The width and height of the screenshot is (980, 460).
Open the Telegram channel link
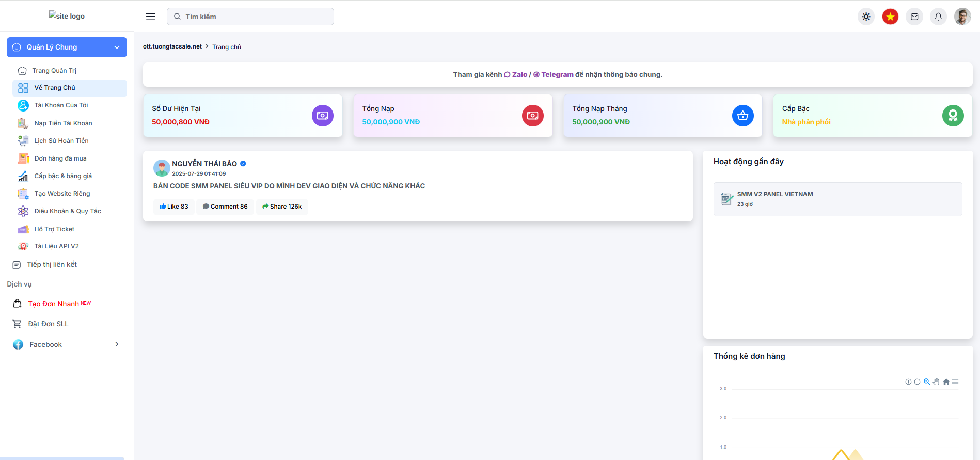tap(557, 74)
